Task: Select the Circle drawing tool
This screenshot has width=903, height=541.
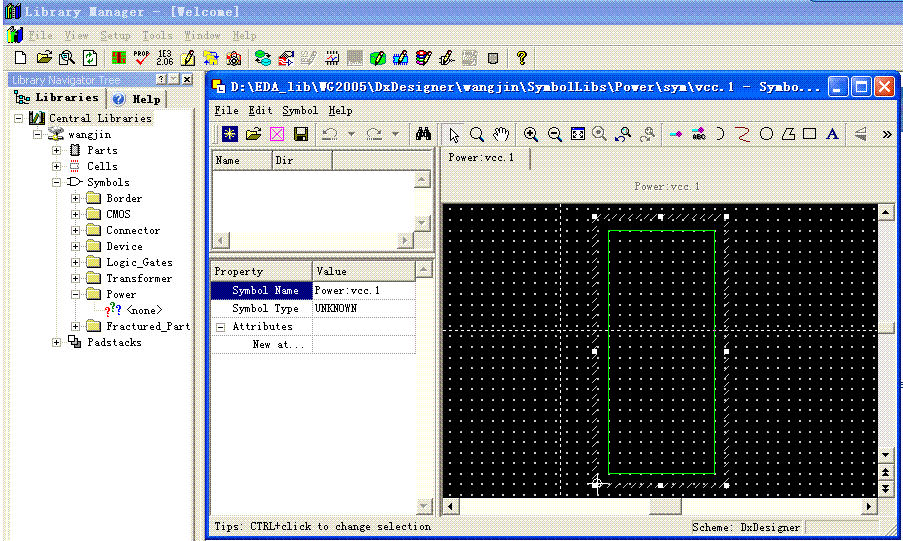Action: coord(766,134)
